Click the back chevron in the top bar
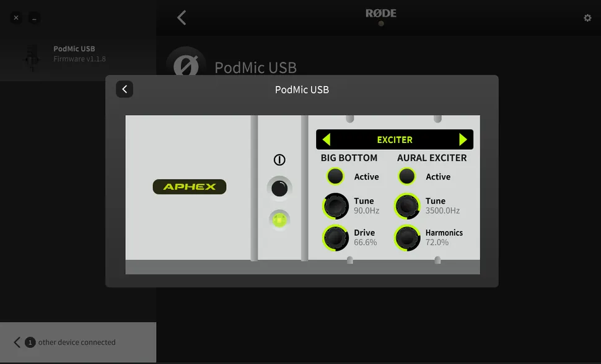601x364 pixels. [182, 17]
